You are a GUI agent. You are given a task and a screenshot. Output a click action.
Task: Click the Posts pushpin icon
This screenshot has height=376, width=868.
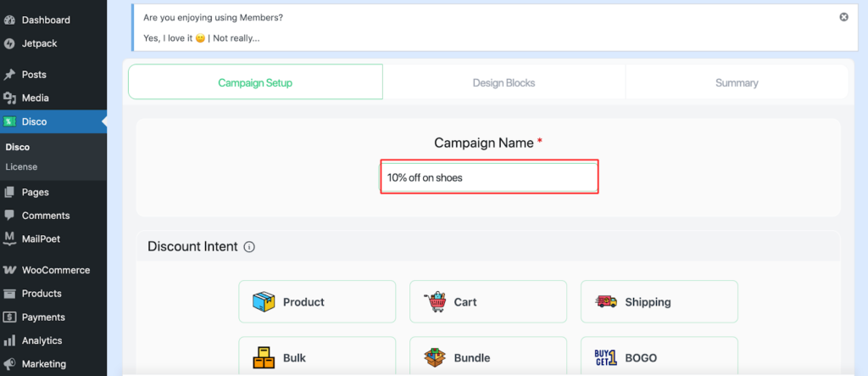pos(9,75)
